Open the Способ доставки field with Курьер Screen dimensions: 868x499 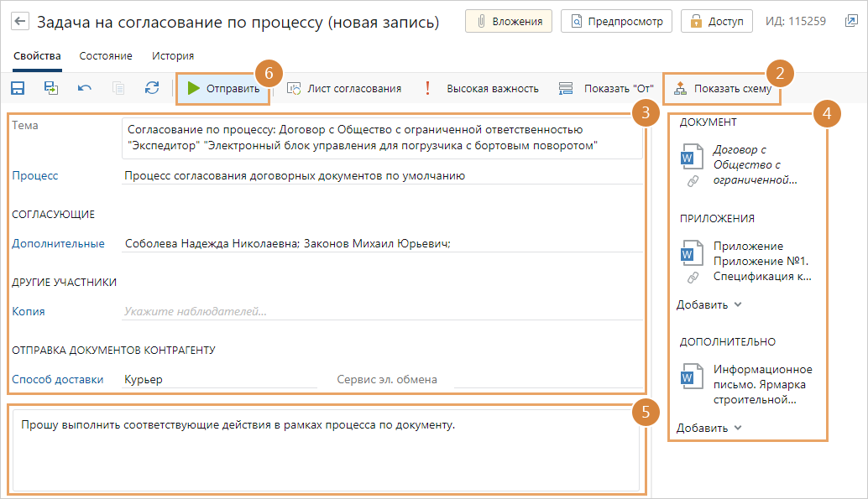pyautogui.click(x=218, y=379)
